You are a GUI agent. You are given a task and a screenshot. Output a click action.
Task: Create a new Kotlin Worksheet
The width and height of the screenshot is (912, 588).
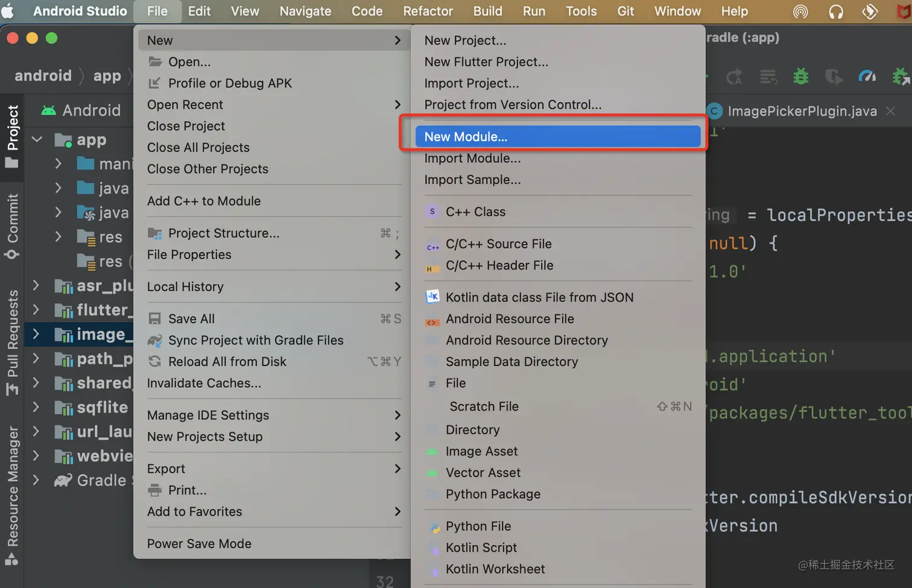(x=558, y=569)
